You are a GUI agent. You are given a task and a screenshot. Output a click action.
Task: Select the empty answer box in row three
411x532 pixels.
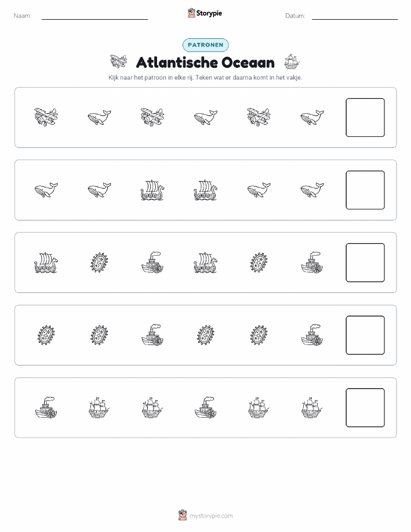point(365,263)
